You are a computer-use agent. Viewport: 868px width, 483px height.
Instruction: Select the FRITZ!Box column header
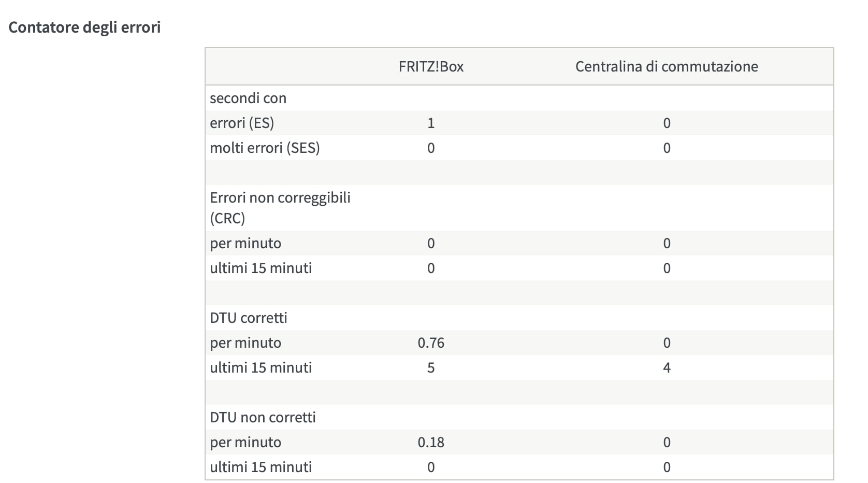431,66
